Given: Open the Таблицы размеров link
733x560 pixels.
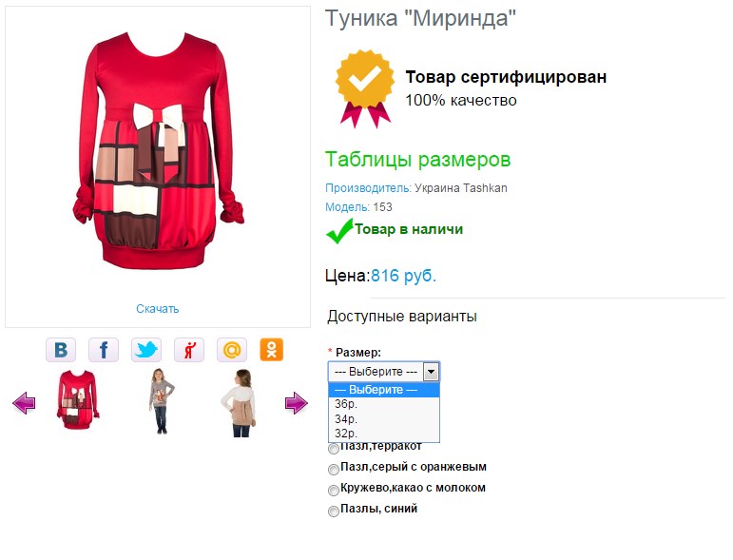Looking at the screenshot, I should point(418,160).
